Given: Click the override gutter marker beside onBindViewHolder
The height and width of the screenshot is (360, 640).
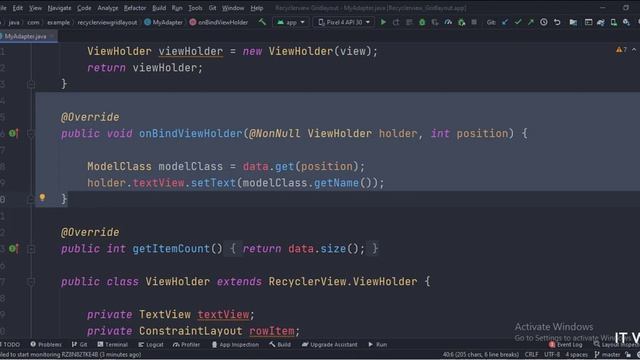Looking at the screenshot, I should tap(13, 133).
